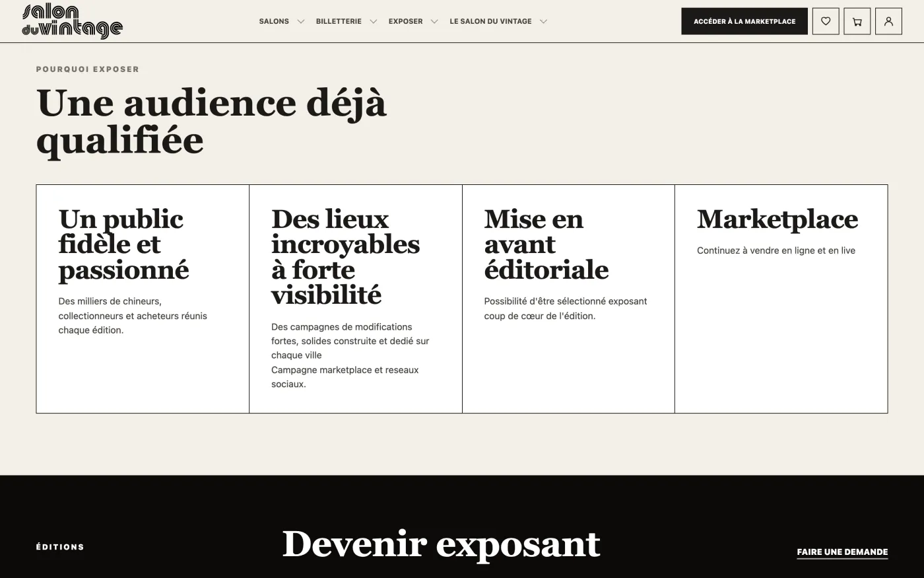Expand the chevron next to Billetterie
The height and width of the screenshot is (578, 924).
374,22
